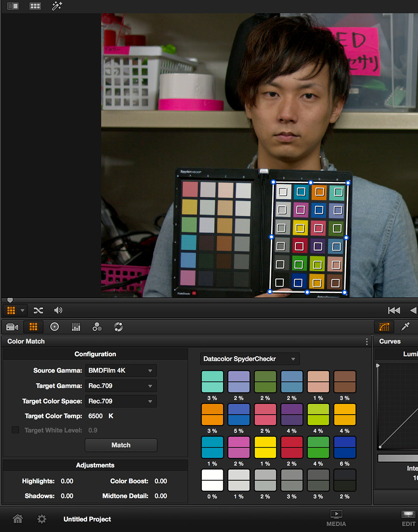Open the Source Gamma dropdown
The image size is (418, 532).
121,370
